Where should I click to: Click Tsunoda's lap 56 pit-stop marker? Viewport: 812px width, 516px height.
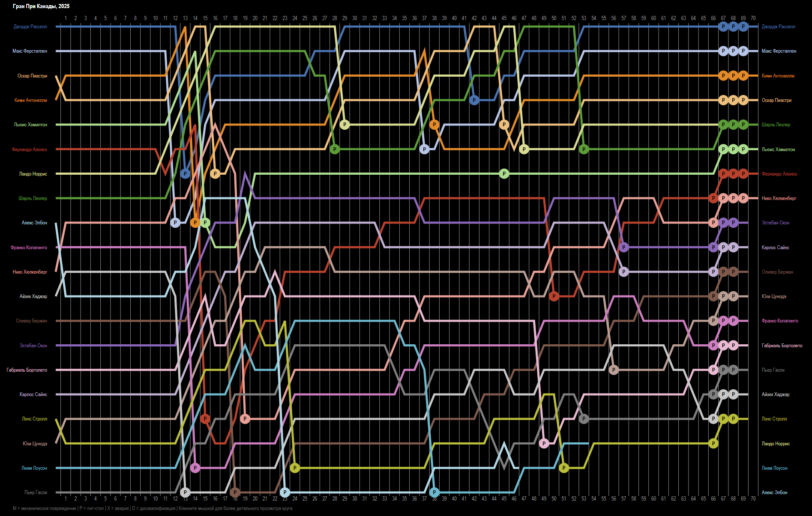pyautogui.click(x=614, y=370)
